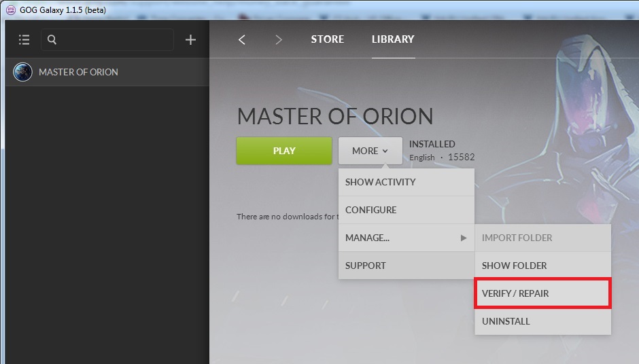Click the Master of Orion planet icon

click(x=22, y=72)
